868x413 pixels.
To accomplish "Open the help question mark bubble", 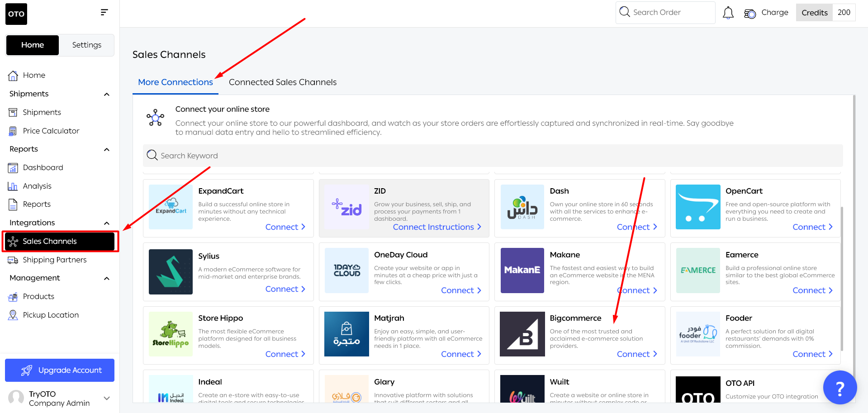I will 840,388.
